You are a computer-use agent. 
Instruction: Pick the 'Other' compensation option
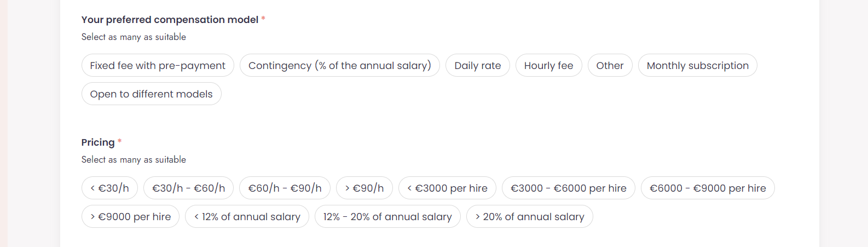coord(610,66)
